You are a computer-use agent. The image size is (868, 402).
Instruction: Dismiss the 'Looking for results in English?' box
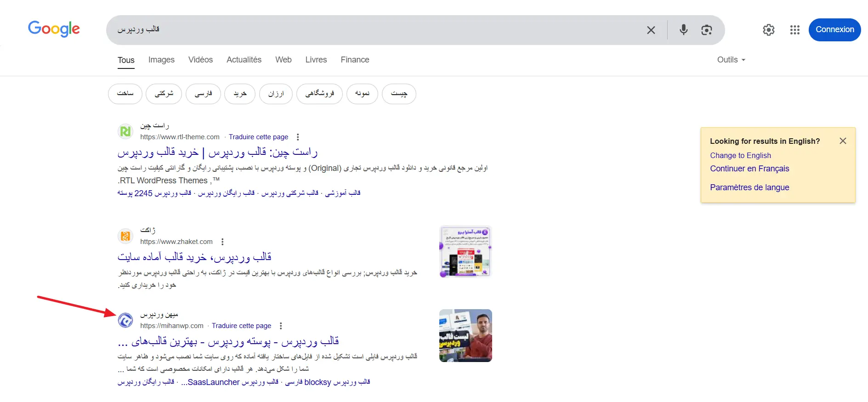tap(843, 141)
